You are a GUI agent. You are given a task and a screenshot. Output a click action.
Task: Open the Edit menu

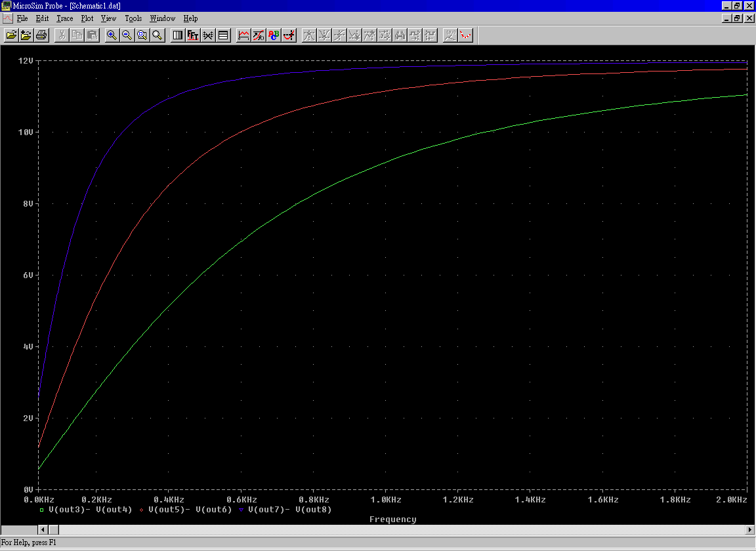[x=42, y=18]
